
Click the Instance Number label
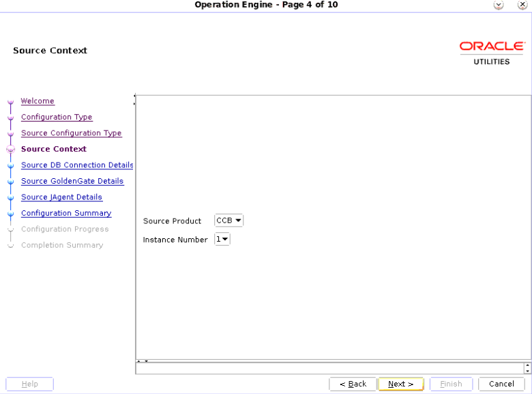[175, 240]
